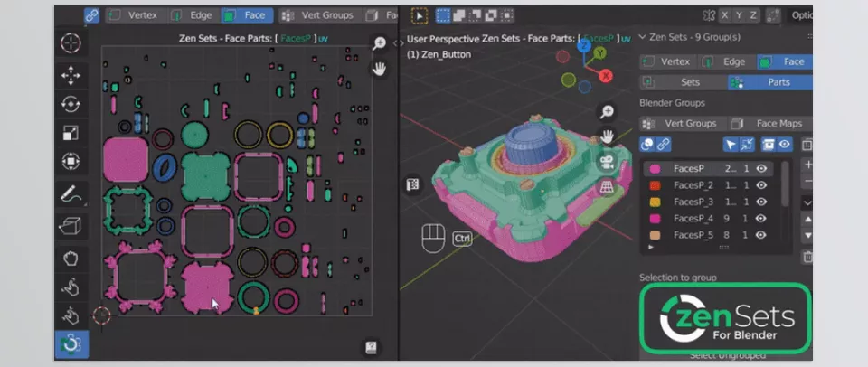Image resolution: width=868 pixels, height=367 pixels.
Task: Select the Transform tool in UV toolbar
Action: point(71,162)
